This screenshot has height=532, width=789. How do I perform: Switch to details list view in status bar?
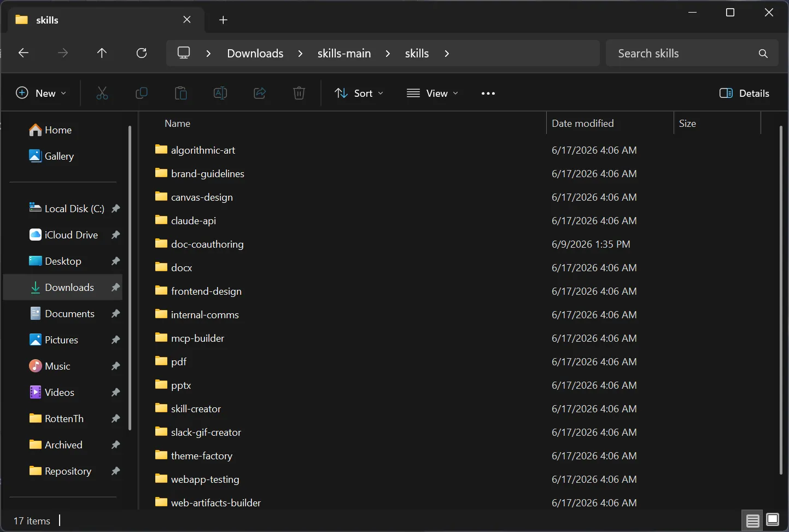(x=753, y=520)
